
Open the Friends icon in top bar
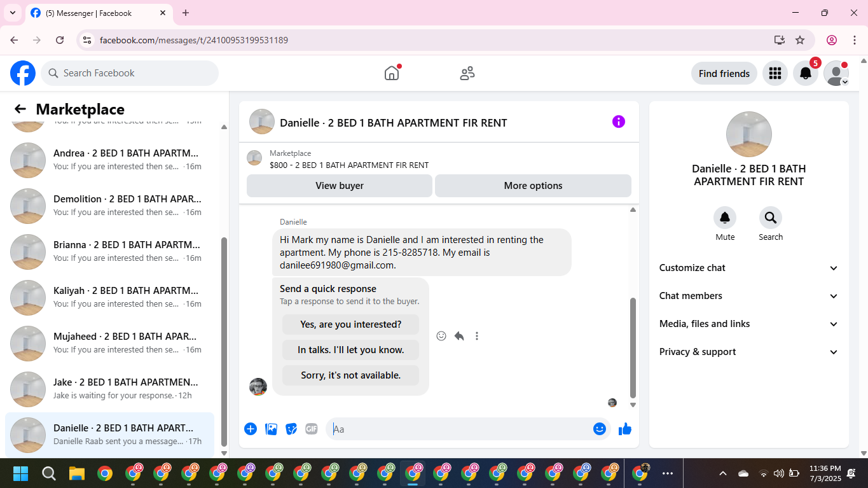[467, 73]
